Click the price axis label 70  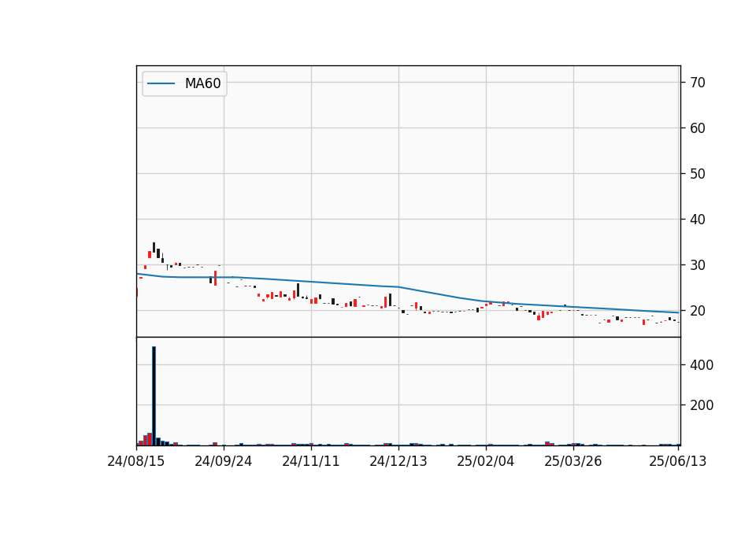pos(697,83)
